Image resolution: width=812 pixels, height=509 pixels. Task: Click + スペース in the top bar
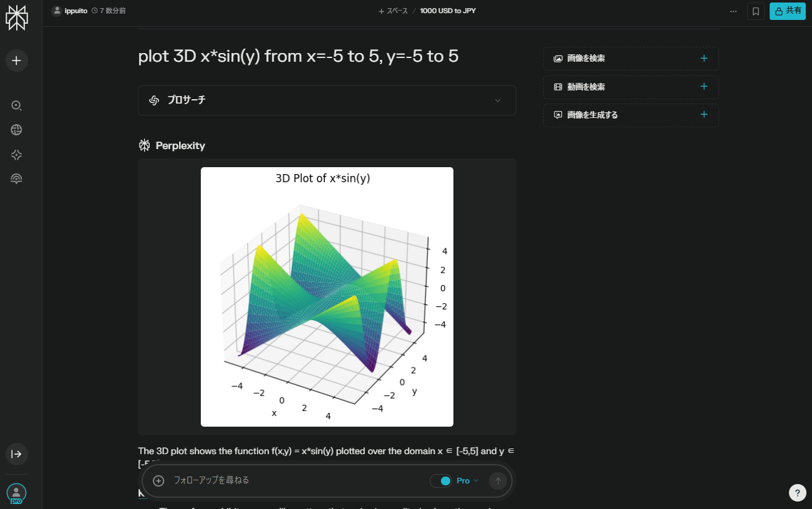click(392, 11)
